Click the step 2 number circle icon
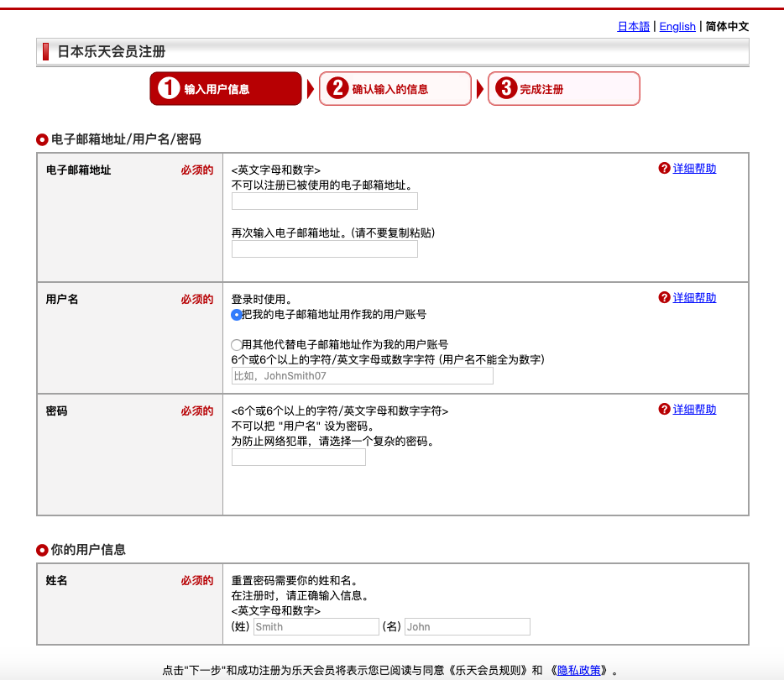784x680 pixels. [337, 88]
